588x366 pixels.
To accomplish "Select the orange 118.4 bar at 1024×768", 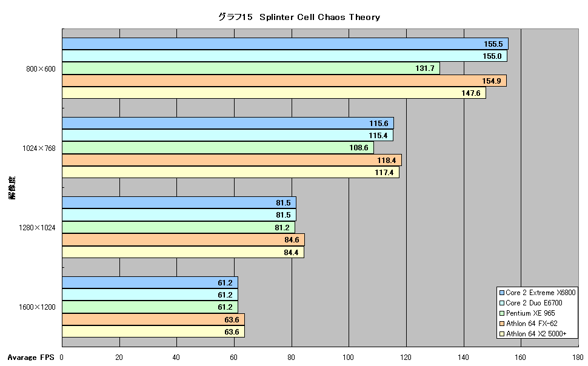I will [232, 160].
